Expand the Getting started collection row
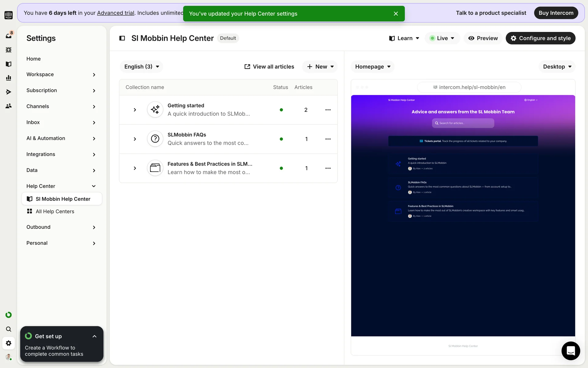Image resolution: width=588 pixels, height=368 pixels. pos(135,110)
